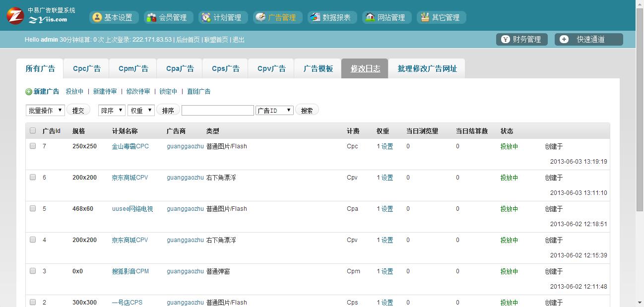Check the box for ad Id 7
This screenshot has height=307, width=644.
click(33, 146)
